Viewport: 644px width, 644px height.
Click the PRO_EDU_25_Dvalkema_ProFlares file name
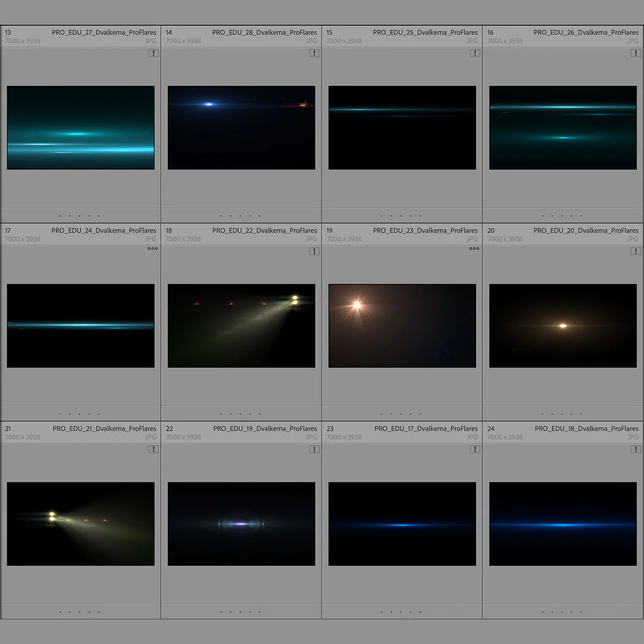[425, 32]
